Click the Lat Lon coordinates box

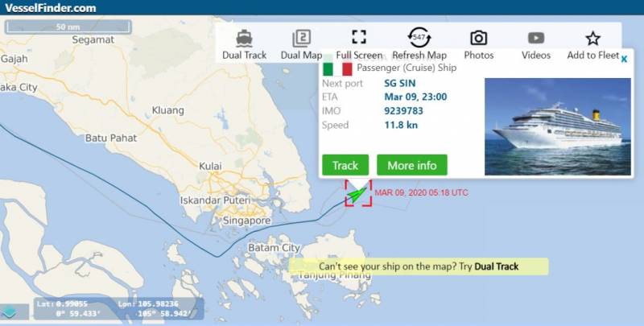point(118,309)
